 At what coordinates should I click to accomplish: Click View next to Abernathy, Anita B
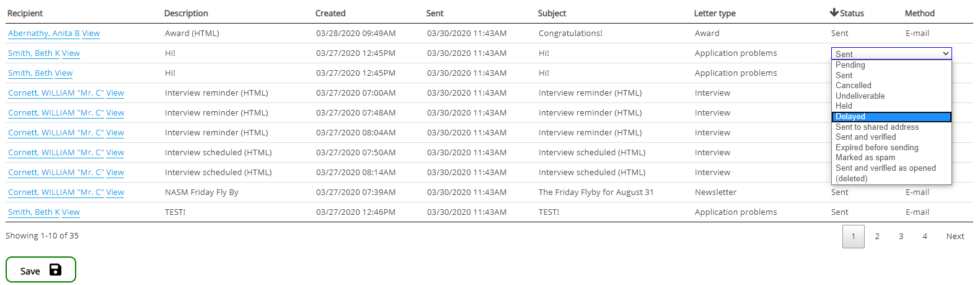point(91,34)
